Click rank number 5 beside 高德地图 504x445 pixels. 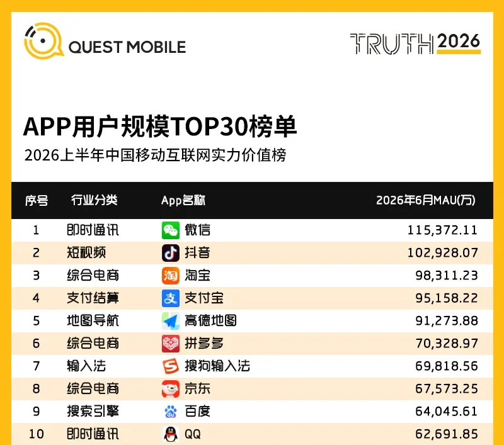click(x=36, y=321)
